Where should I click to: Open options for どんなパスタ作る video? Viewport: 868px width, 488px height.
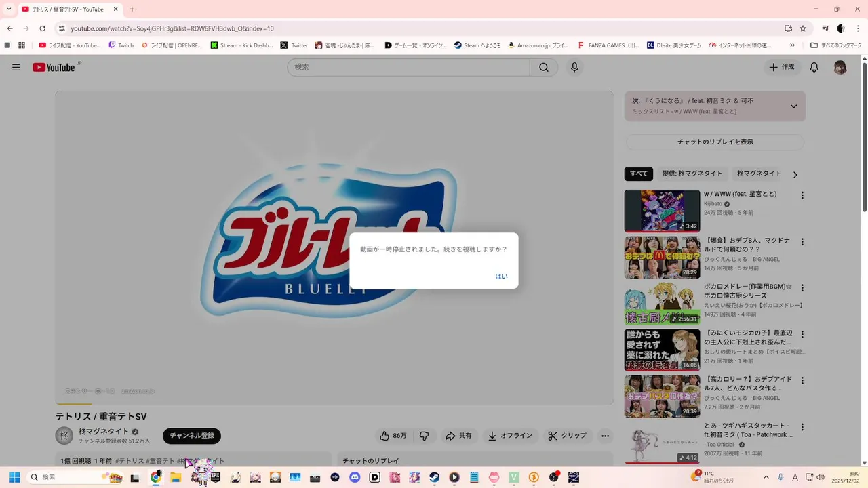coord(802,381)
